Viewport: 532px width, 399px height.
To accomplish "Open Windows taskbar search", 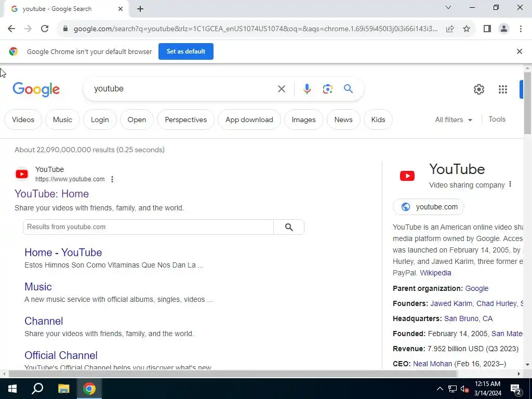I will (37, 389).
